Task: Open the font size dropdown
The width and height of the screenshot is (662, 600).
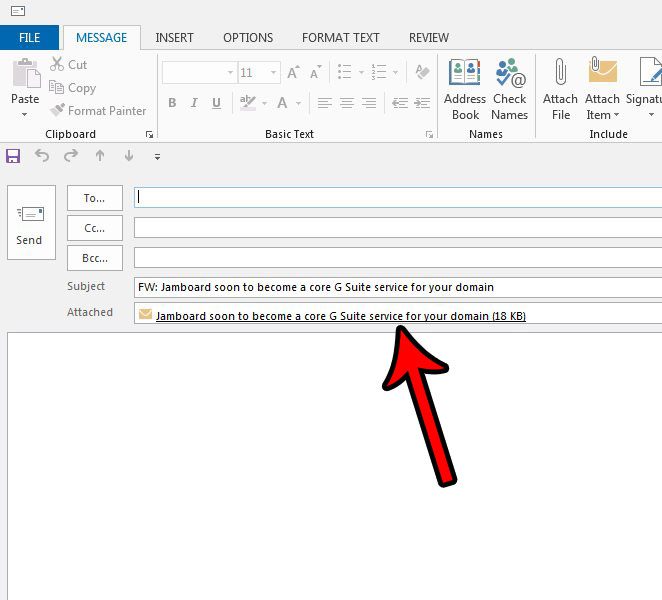Action: click(x=273, y=73)
